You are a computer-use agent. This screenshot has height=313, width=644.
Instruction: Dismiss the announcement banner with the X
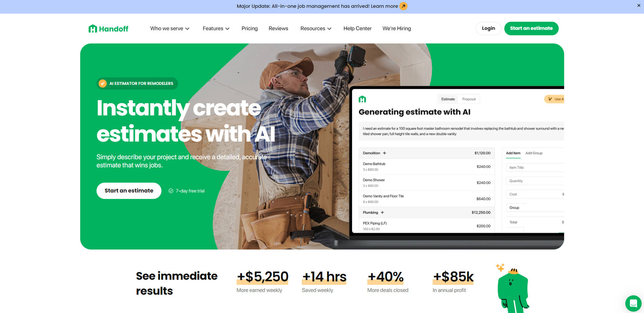click(x=639, y=5)
